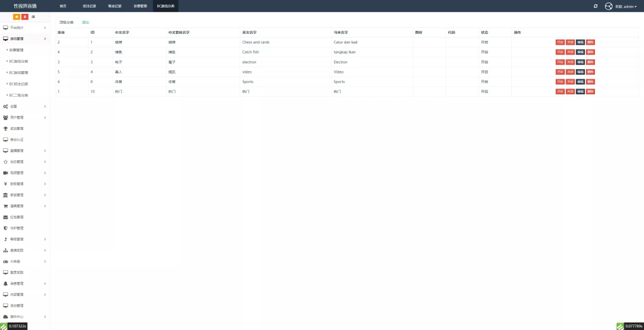Click the video camera icon in sidebar
The height and width of the screenshot is (330, 644).
coord(6,173)
